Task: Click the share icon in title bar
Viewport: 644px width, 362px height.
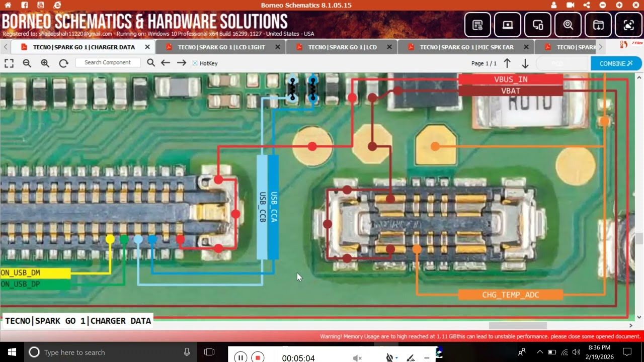Action: 587,5
